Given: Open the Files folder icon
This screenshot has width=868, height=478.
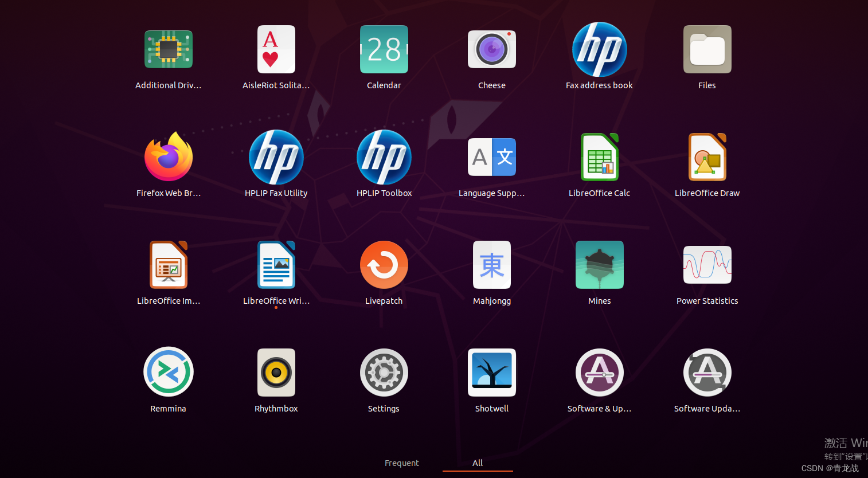Looking at the screenshot, I should (707, 49).
